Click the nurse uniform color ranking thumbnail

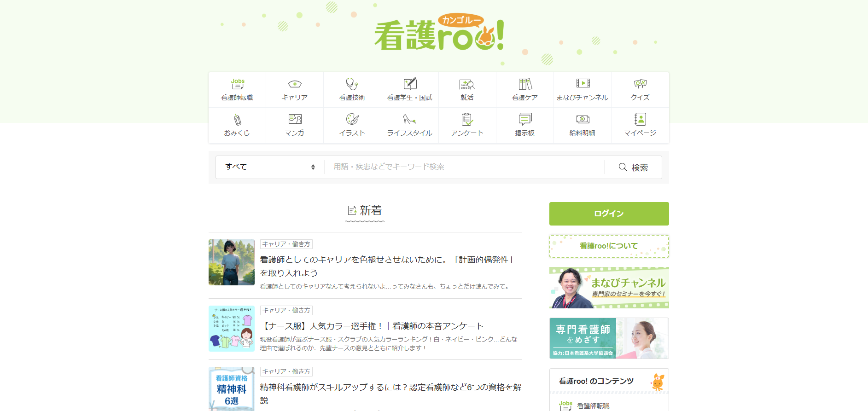pyautogui.click(x=232, y=329)
